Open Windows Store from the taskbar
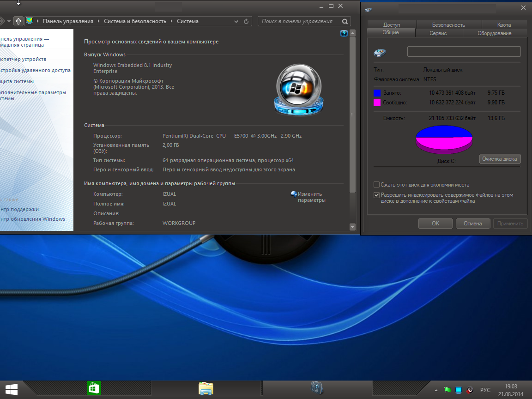Image resolution: width=532 pixels, height=399 pixels. tap(94, 388)
